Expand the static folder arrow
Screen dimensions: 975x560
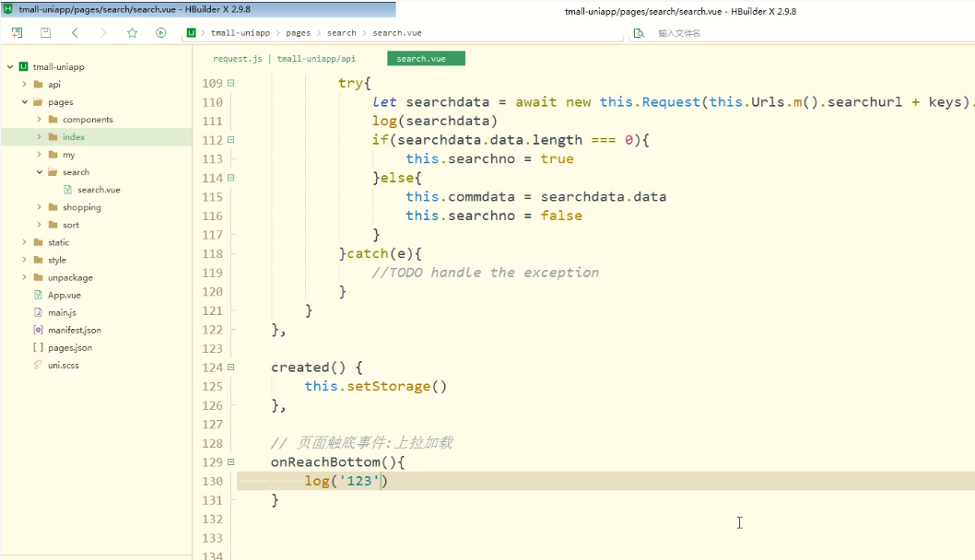24,242
